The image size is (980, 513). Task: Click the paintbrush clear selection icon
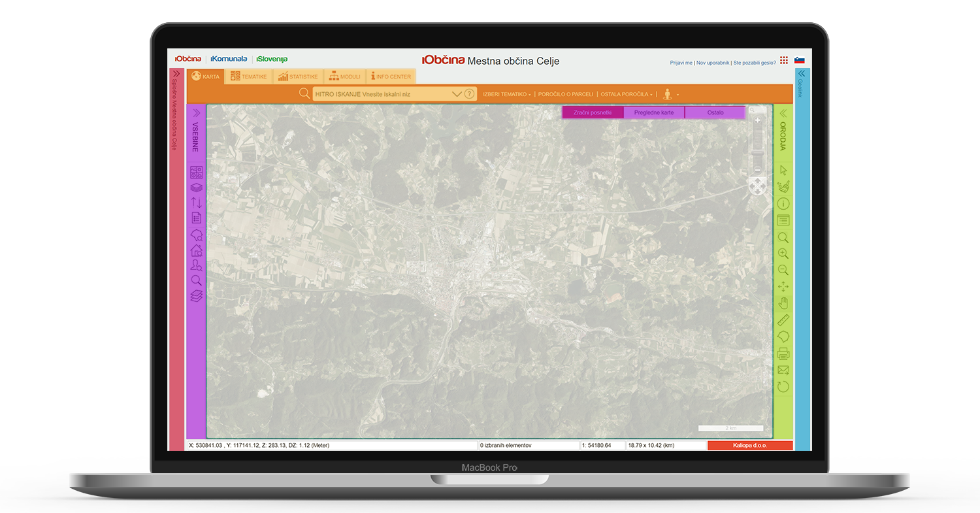pos(783,187)
